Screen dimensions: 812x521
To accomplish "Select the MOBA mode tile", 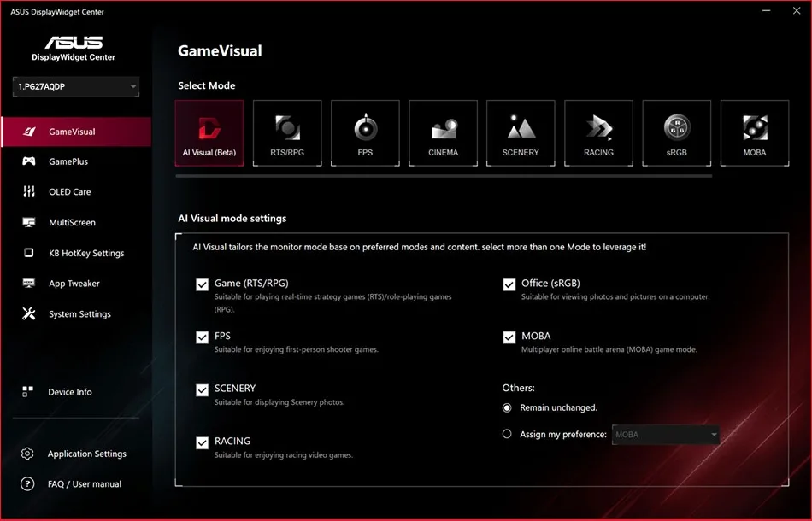I will pos(755,133).
